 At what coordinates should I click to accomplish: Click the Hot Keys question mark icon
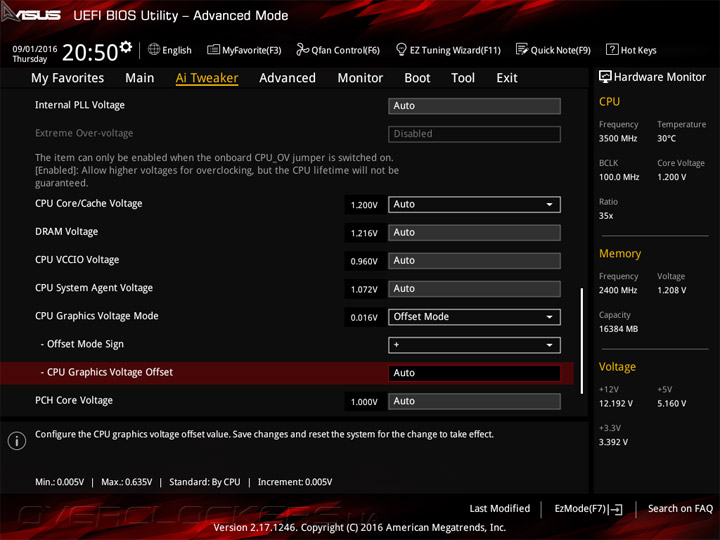(612, 49)
